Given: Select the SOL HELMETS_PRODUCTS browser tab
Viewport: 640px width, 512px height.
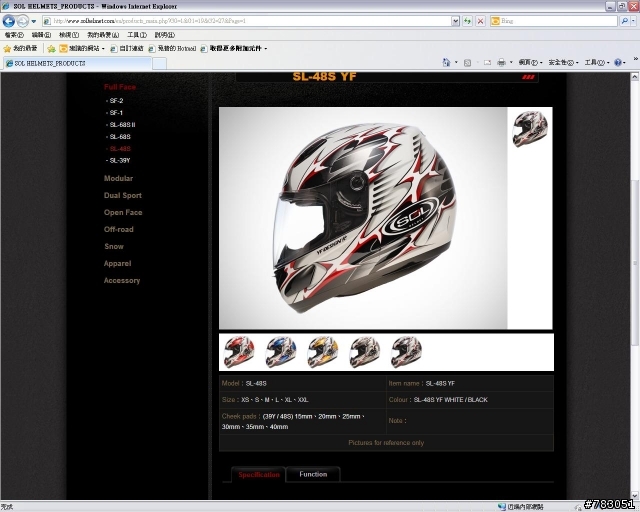Looking at the screenshot, I should point(78,63).
